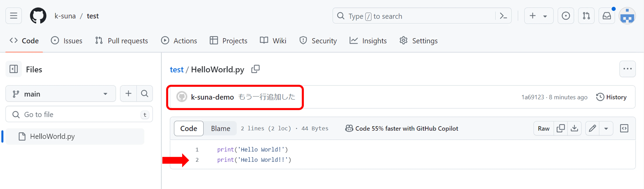Open the command palette icon
This screenshot has width=644, height=189.
pyautogui.click(x=503, y=16)
